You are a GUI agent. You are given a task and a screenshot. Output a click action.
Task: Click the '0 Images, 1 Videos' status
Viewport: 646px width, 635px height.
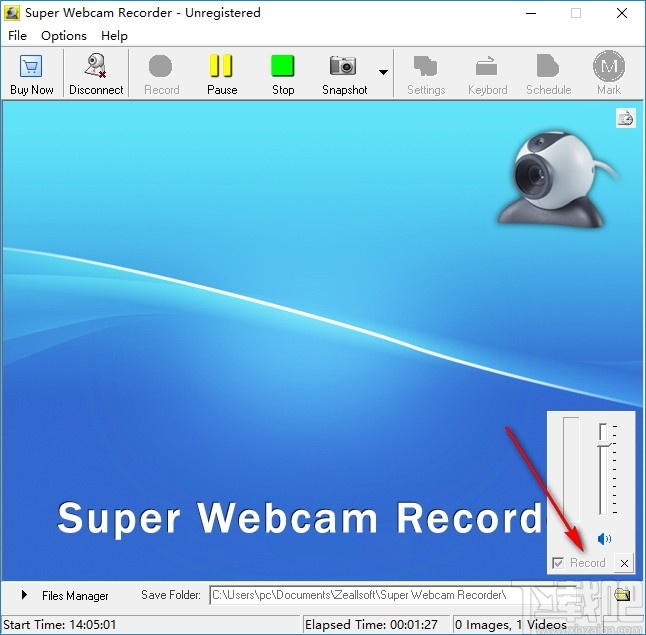coord(511,625)
